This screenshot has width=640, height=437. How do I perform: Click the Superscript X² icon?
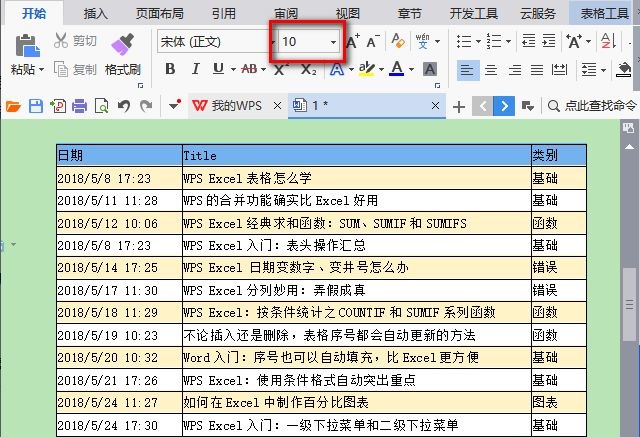(282, 69)
